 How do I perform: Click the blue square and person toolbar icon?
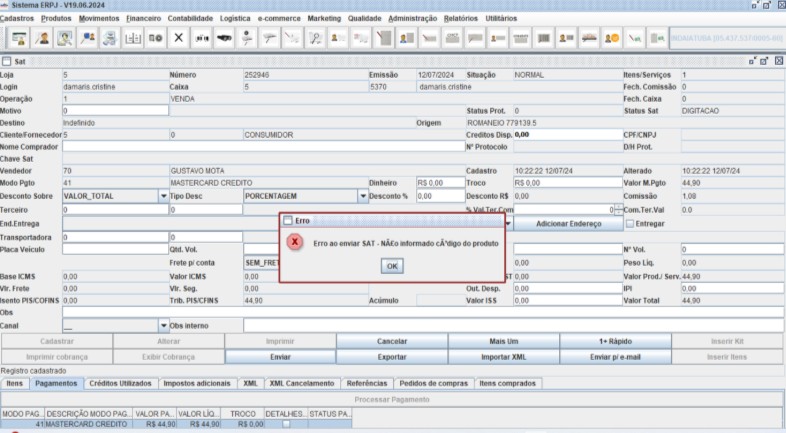pos(88,38)
